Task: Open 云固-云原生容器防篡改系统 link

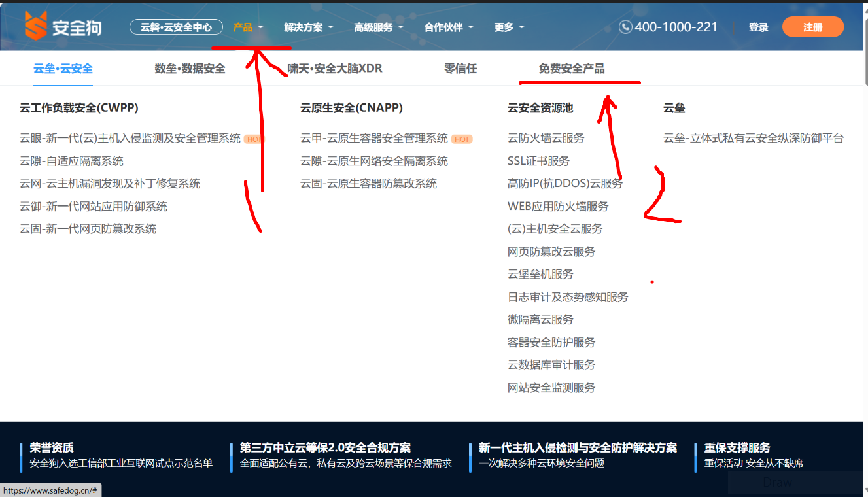Action: (x=368, y=184)
